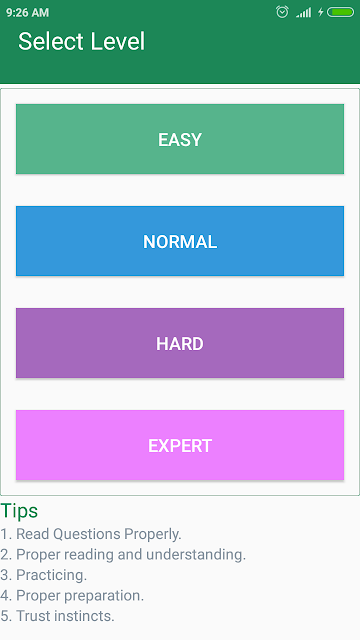Click the 'Trust instincts' tip line

click(x=57, y=616)
